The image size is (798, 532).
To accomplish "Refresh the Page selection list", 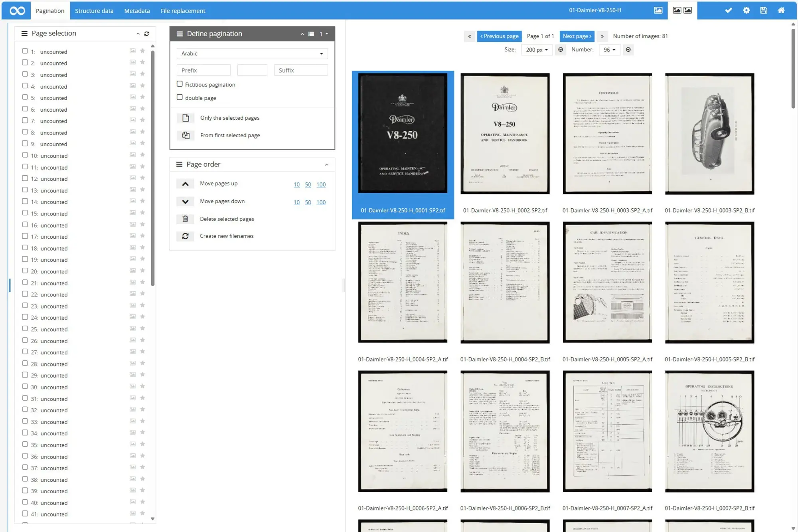I will (147, 34).
